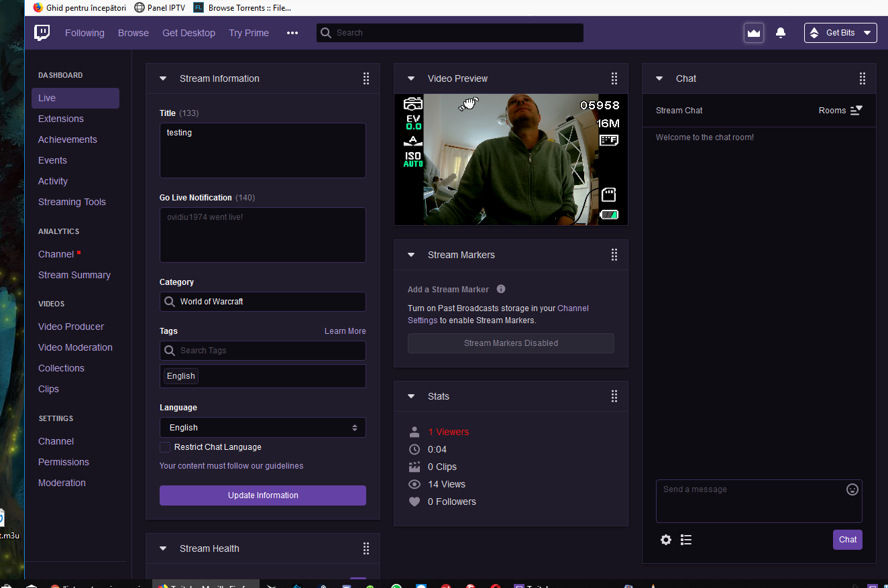The height and width of the screenshot is (588, 888).
Task: Open the chat Rooms selector
Action: point(840,111)
